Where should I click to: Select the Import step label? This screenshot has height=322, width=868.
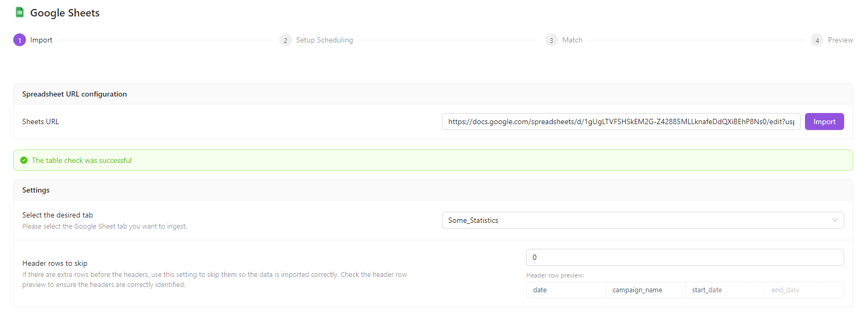[x=41, y=40]
